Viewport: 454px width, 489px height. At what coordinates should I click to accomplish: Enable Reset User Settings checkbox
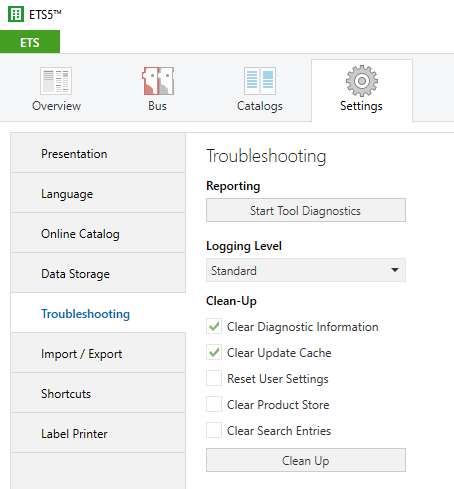click(x=214, y=378)
